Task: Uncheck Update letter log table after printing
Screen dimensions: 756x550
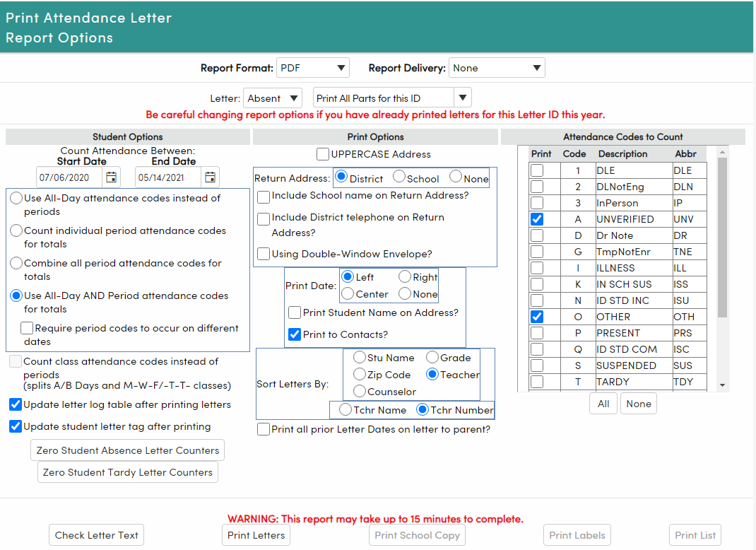Action: (x=16, y=405)
